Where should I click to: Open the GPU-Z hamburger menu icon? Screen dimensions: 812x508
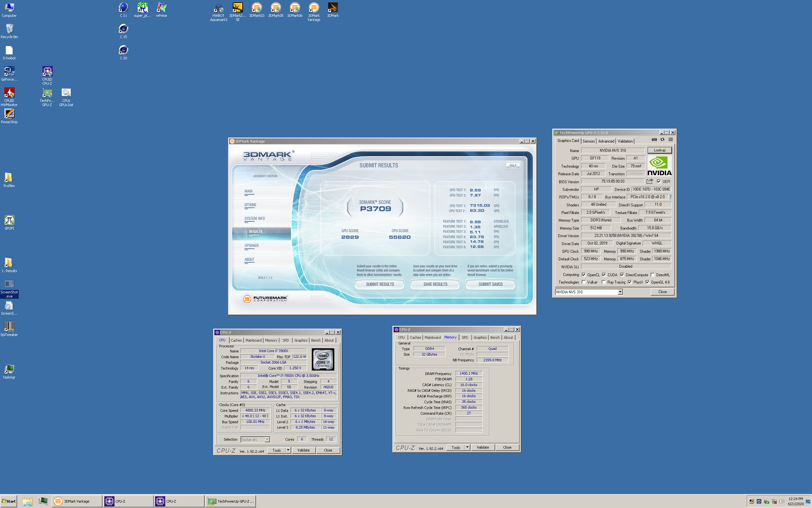coord(671,140)
